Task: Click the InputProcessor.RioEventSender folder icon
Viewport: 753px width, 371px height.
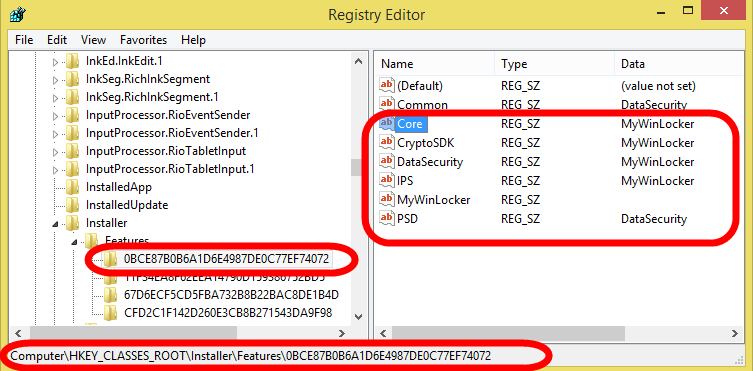Action: [72, 115]
